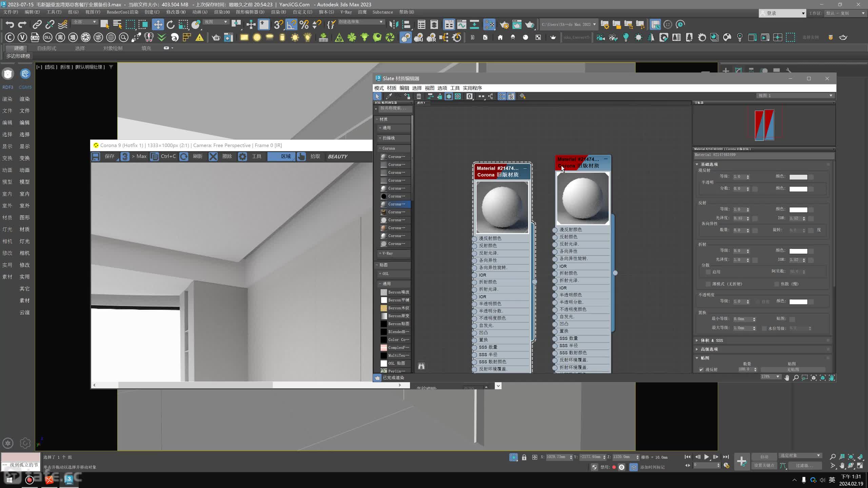Open the 178% zoom dropdown in Slate
The width and height of the screenshot is (868, 488).
click(770, 377)
